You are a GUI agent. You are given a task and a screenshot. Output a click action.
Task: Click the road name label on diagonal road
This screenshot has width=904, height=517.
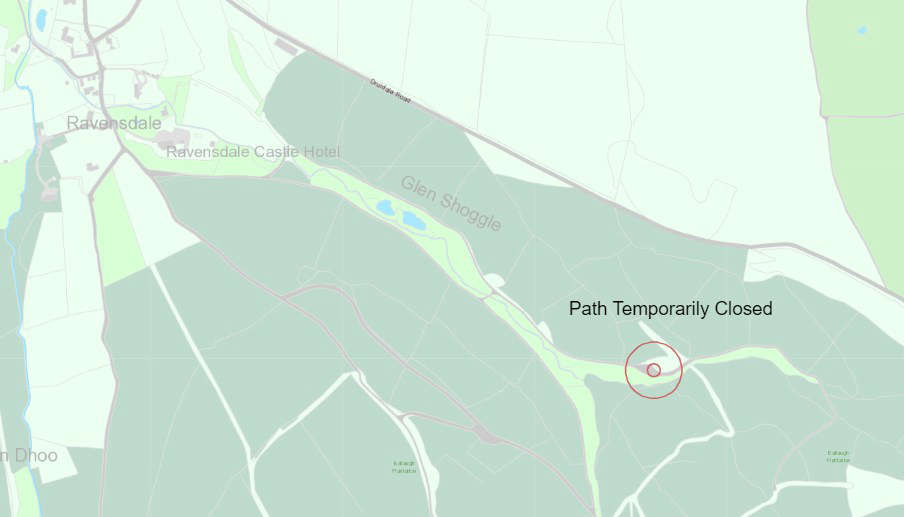(x=390, y=91)
